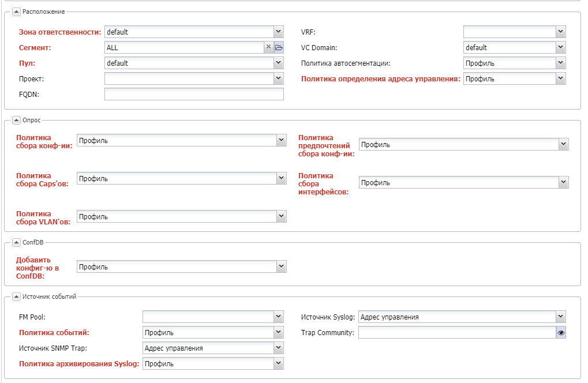The height and width of the screenshot is (383, 588).
Task: Open Политика сбора интерфейсов dropdown
Action: (564, 182)
